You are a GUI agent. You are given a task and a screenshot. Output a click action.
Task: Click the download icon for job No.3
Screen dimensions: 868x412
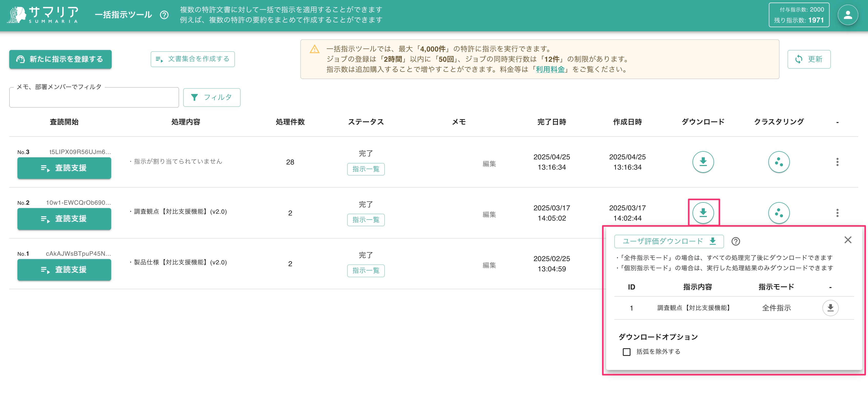(x=703, y=162)
